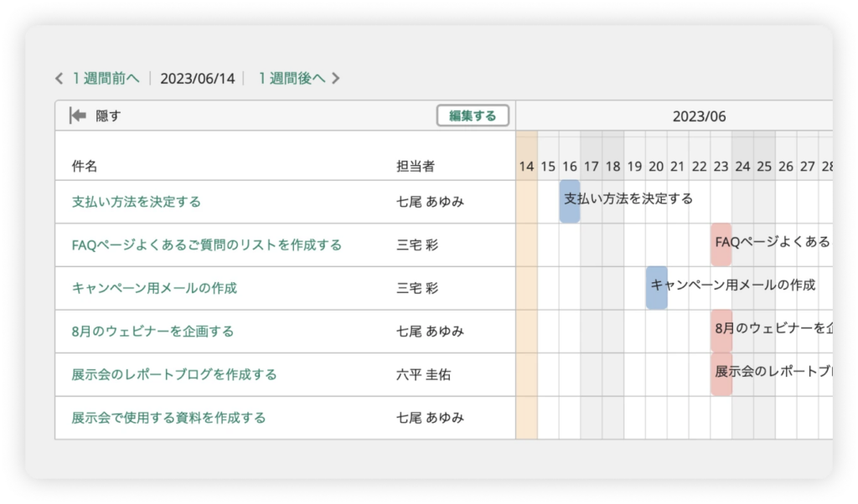Open FAQページ list creation task link
Viewport: 858px width, 504px height.
(x=206, y=245)
